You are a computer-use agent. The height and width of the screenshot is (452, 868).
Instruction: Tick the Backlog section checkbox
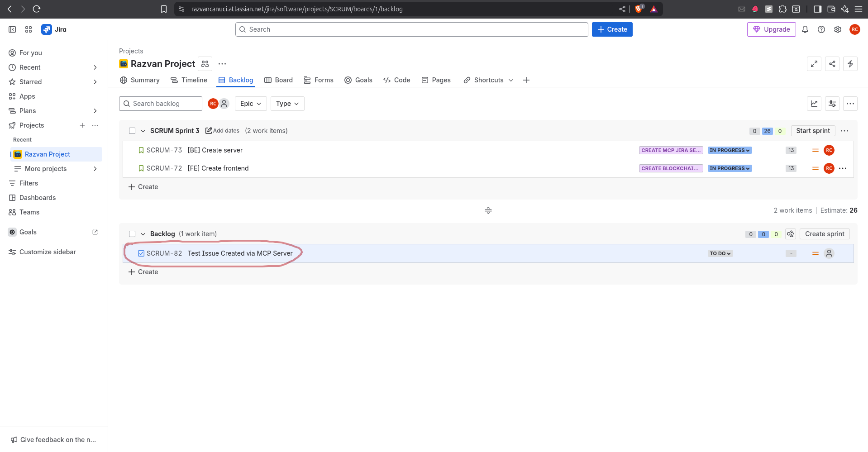coord(132,233)
